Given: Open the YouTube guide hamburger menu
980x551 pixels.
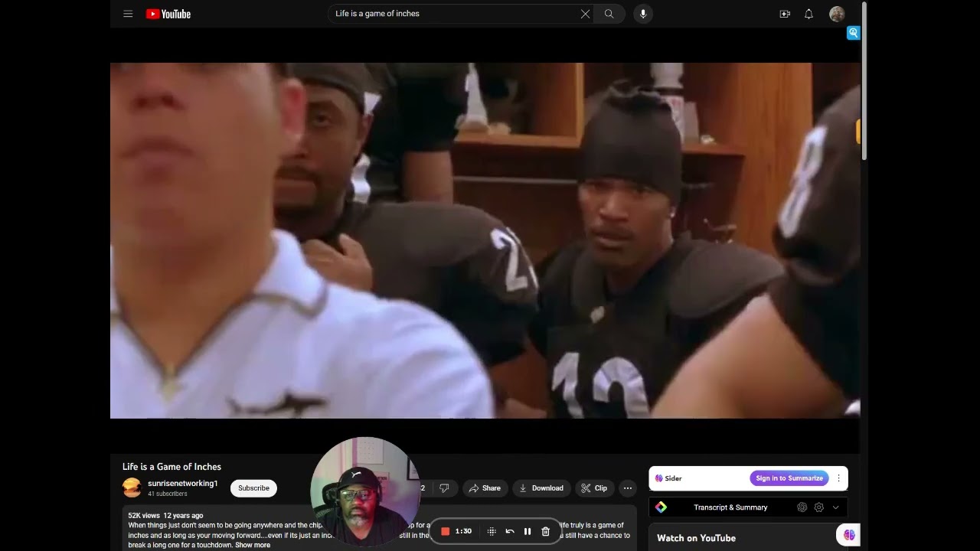Looking at the screenshot, I should point(128,14).
